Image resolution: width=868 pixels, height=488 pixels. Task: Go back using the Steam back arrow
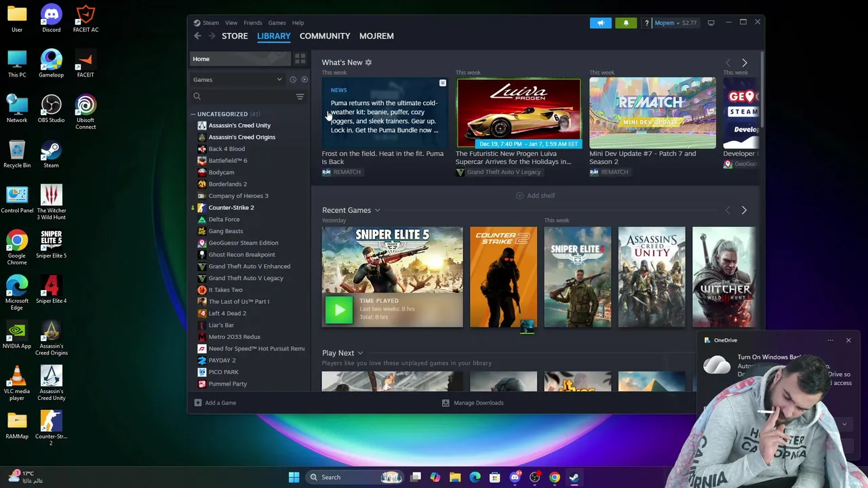197,36
